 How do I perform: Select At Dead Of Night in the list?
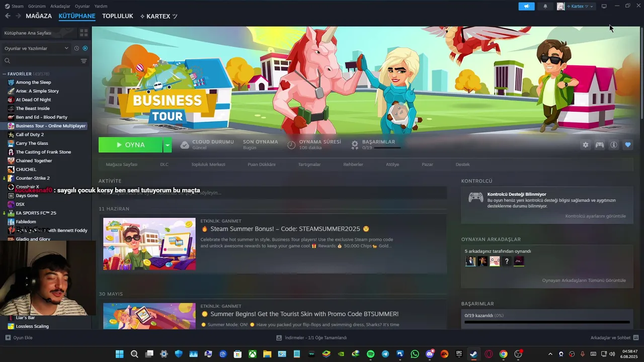33,100
